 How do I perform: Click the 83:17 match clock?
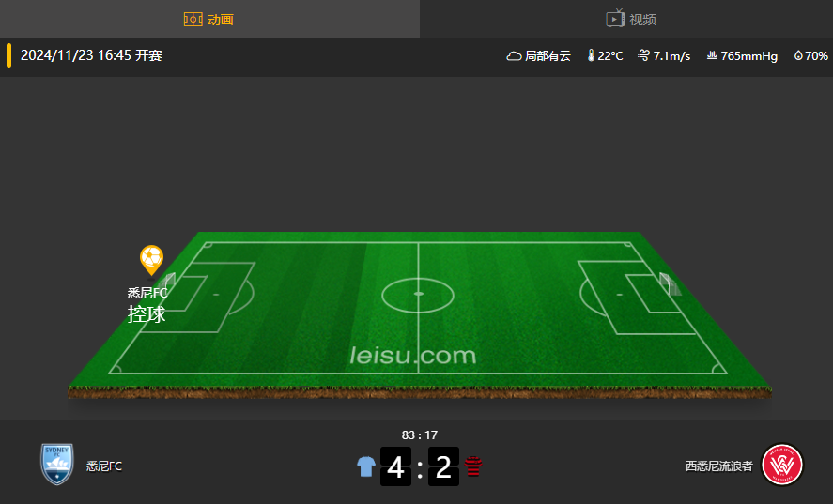tap(420, 435)
